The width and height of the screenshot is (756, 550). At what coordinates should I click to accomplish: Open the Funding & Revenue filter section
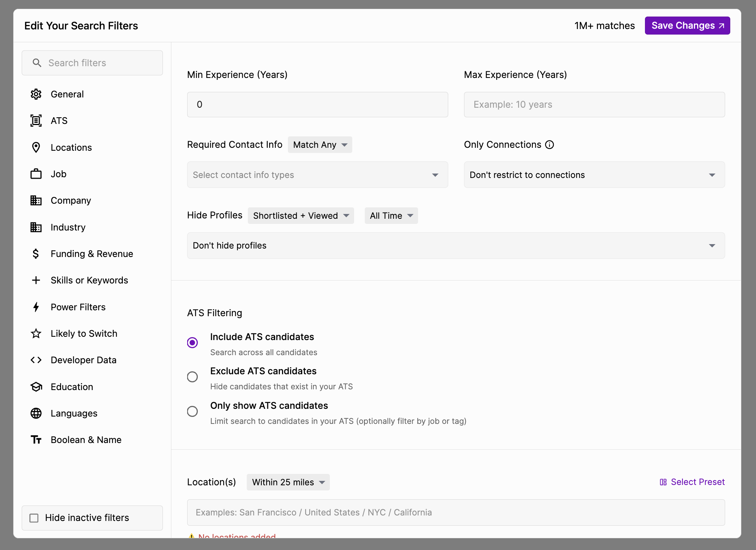92,254
